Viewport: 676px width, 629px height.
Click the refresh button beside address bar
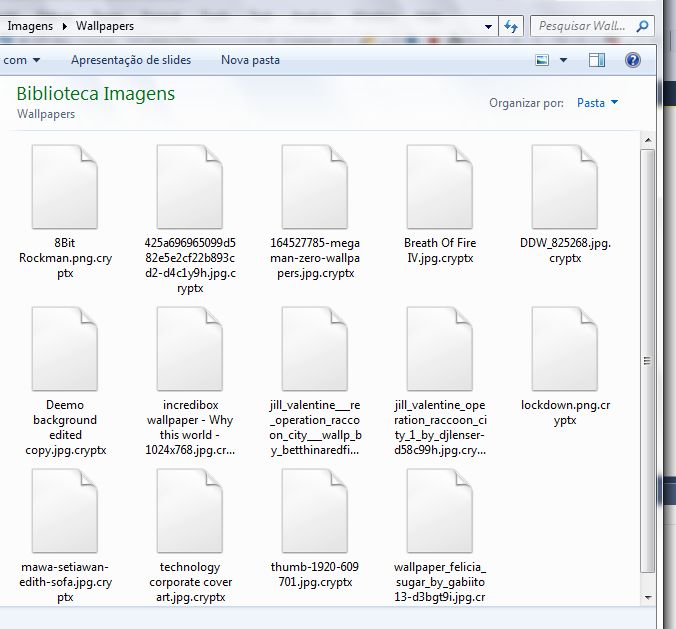click(511, 26)
